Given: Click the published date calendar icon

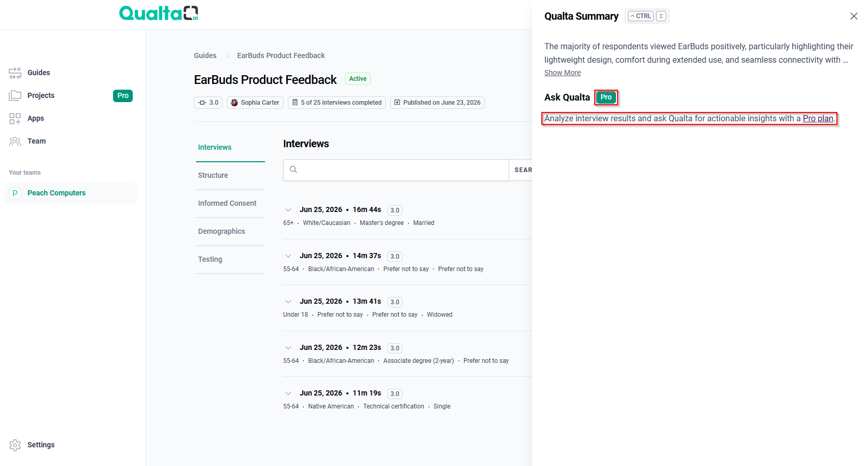Looking at the screenshot, I should (x=397, y=103).
